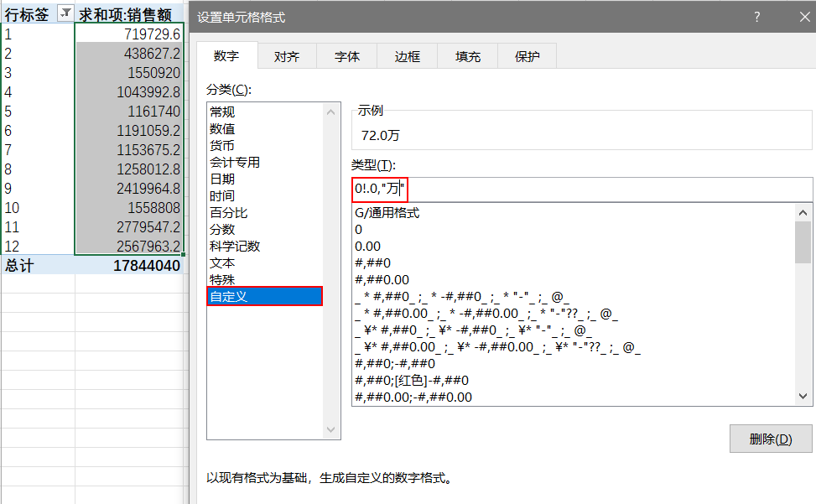Choose format #,##0;-#,##0
This screenshot has height=504, width=816.
click(574, 364)
